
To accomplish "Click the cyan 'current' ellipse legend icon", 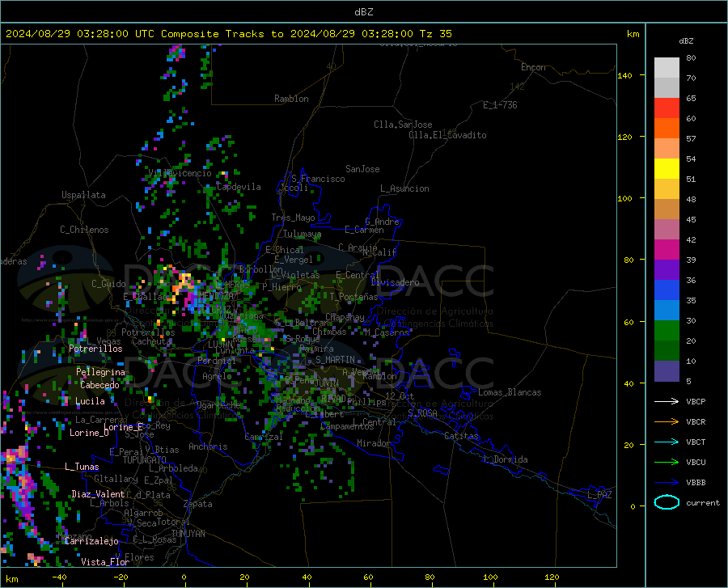I will coord(667,502).
